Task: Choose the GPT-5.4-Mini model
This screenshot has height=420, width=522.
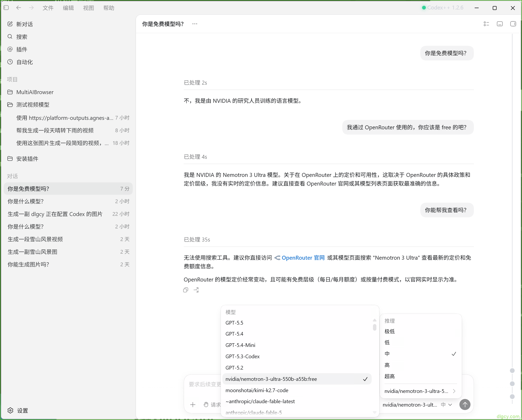Action: point(297,345)
